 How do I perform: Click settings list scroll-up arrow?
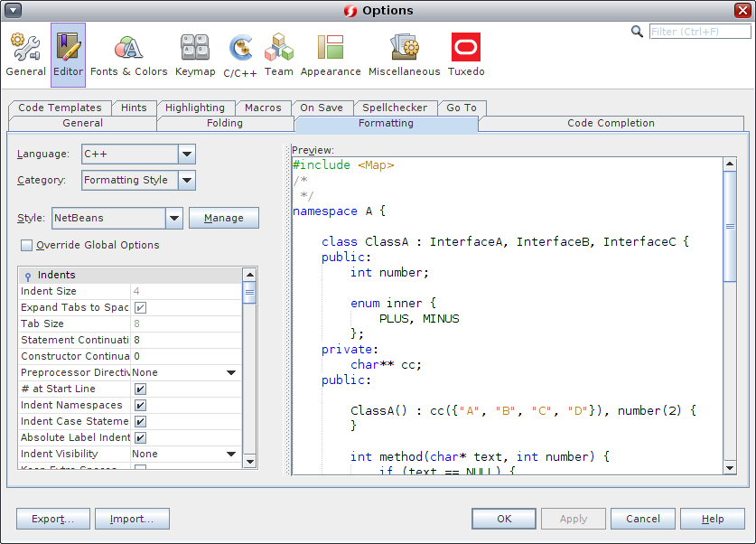pyautogui.click(x=249, y=275)
